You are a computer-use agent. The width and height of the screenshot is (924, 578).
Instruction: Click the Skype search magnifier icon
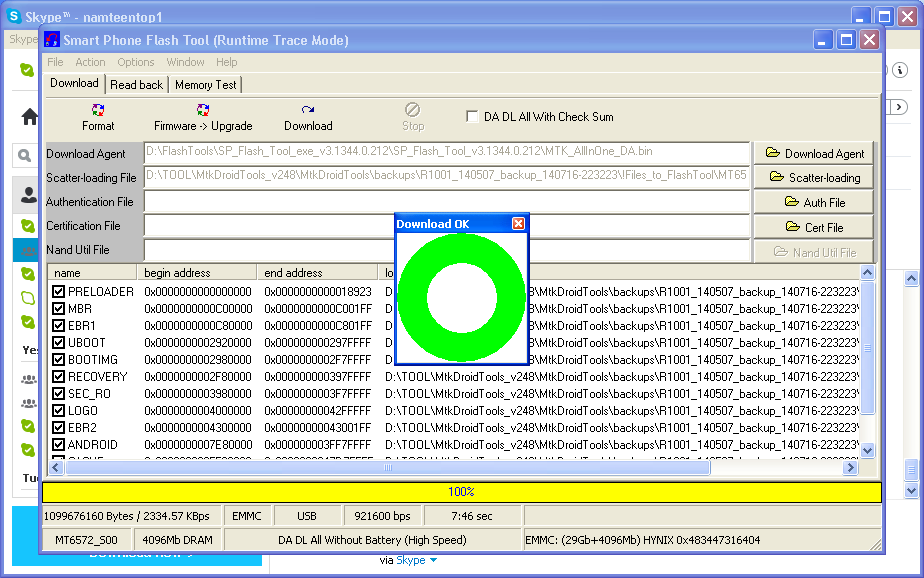[x=24, y=156]
